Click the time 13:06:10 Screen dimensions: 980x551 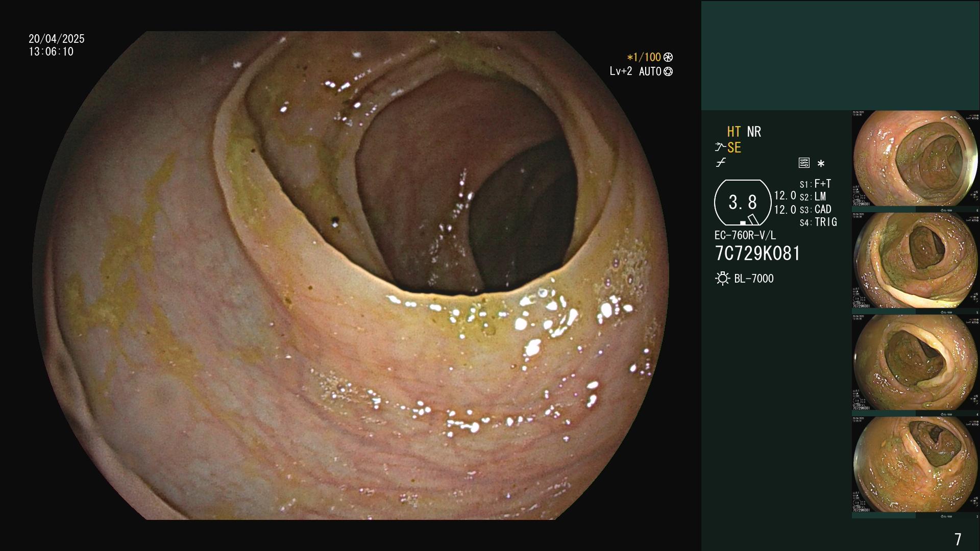point(51,52)
